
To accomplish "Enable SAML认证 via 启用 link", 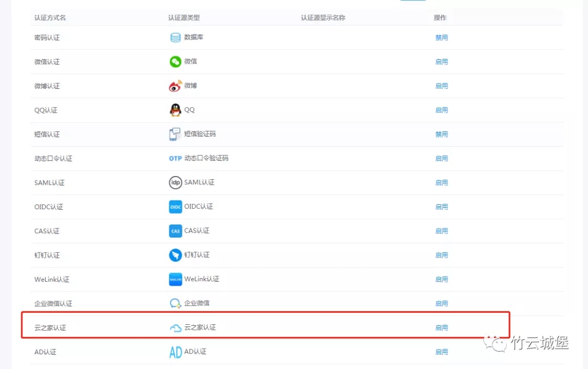I will tap(442, 183).
